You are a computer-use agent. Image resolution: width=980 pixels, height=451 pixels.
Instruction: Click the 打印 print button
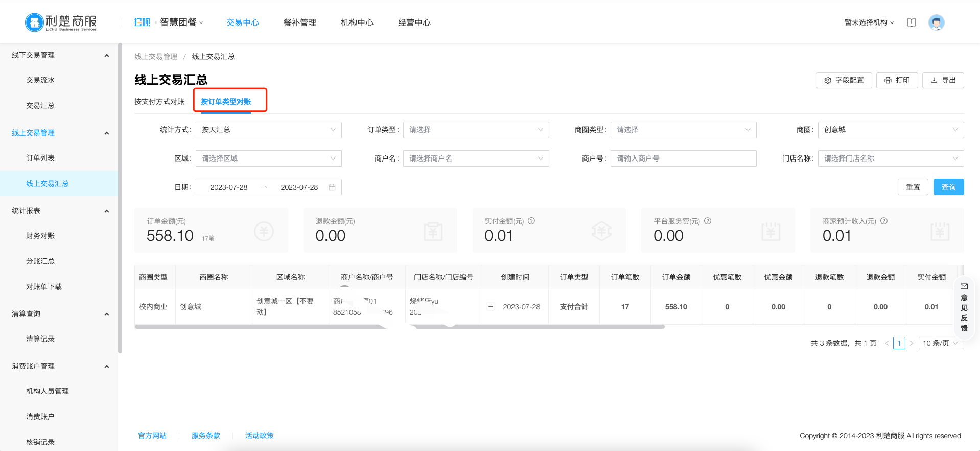pyautogui.click(x=897, y=80)
